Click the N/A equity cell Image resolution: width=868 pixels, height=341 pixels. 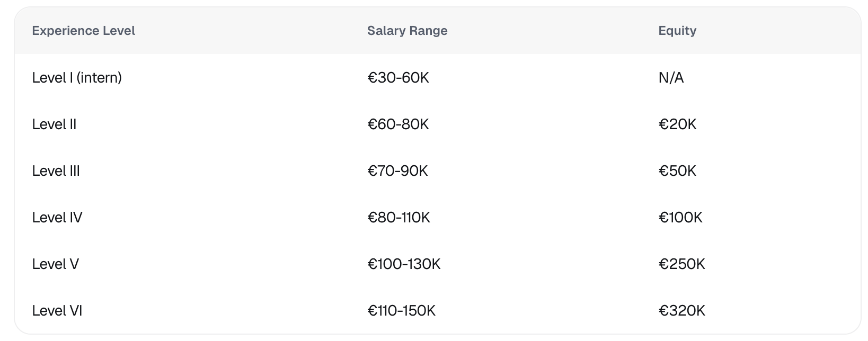671,78
